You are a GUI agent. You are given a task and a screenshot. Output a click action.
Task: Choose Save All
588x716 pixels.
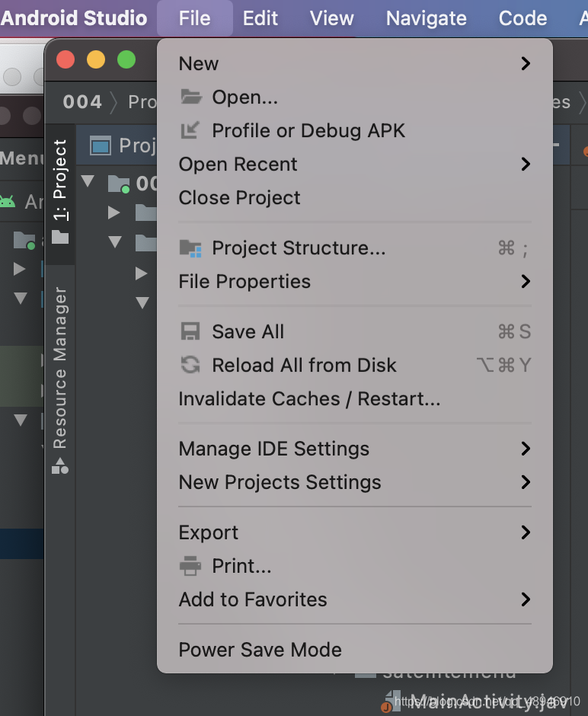pos(355,331)
